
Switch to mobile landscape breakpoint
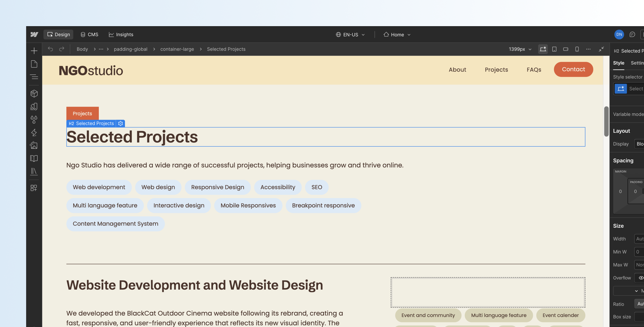click(566, 49)
